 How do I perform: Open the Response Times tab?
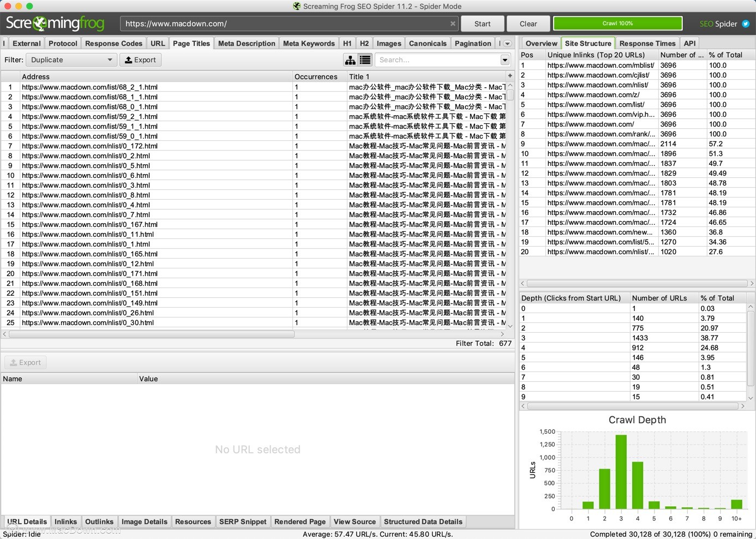(x=647, y=44)
